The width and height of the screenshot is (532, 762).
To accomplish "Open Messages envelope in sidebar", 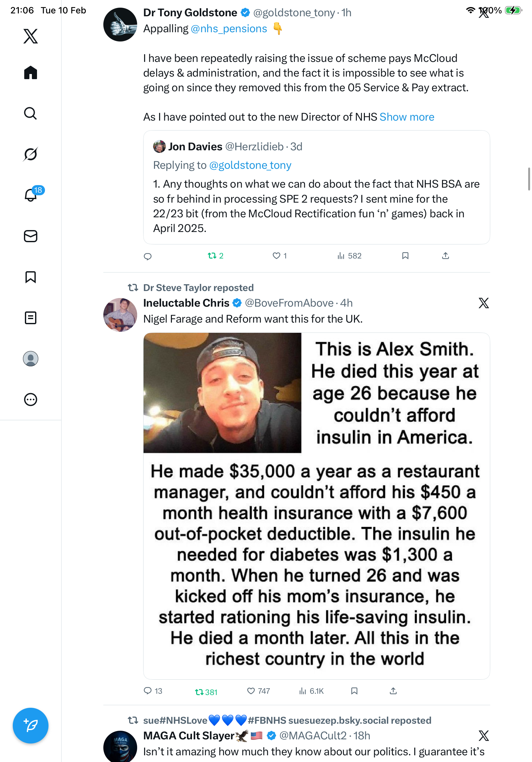I will (x=31, y=236).
